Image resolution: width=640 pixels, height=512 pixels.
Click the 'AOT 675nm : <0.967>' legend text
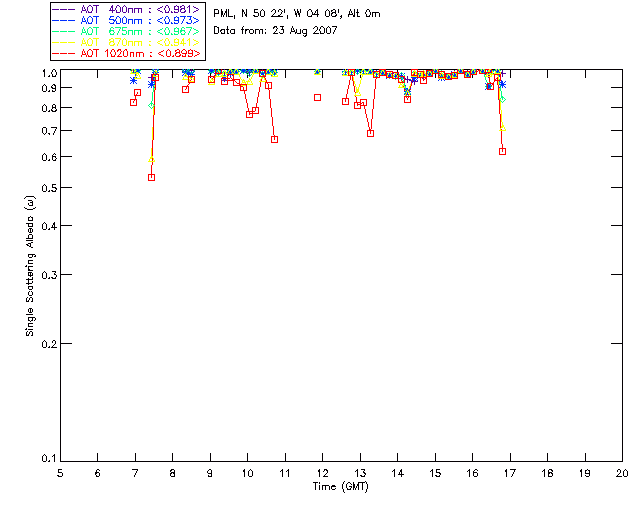click(x=140, y=31)
